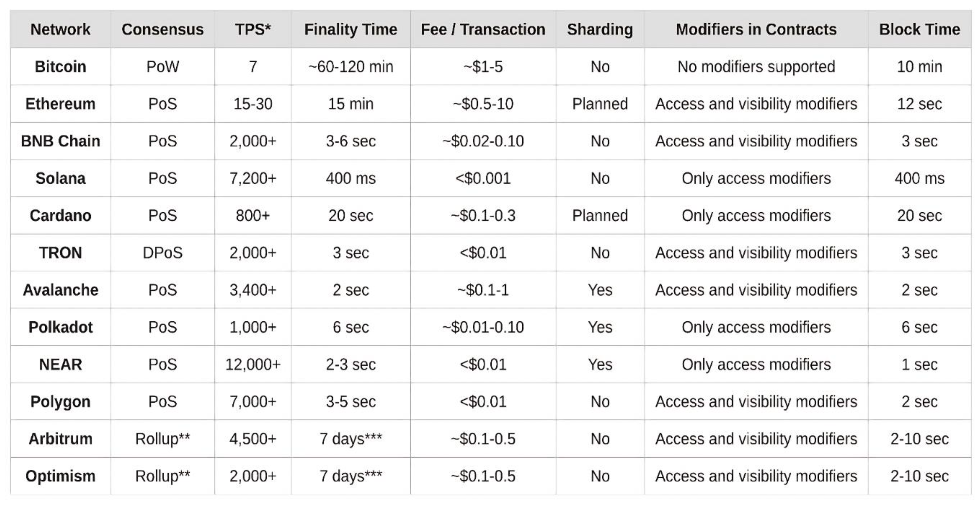Select the BNB Chain cell
This screenshot has height=507, width=980.
coord(61,141)
